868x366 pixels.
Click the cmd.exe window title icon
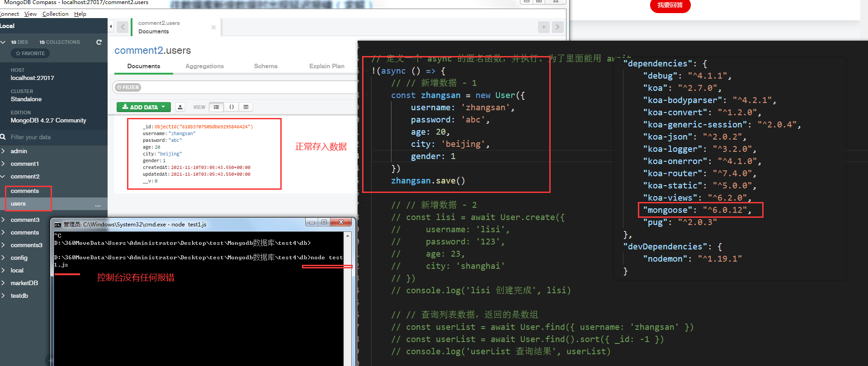tap(58, 225)
